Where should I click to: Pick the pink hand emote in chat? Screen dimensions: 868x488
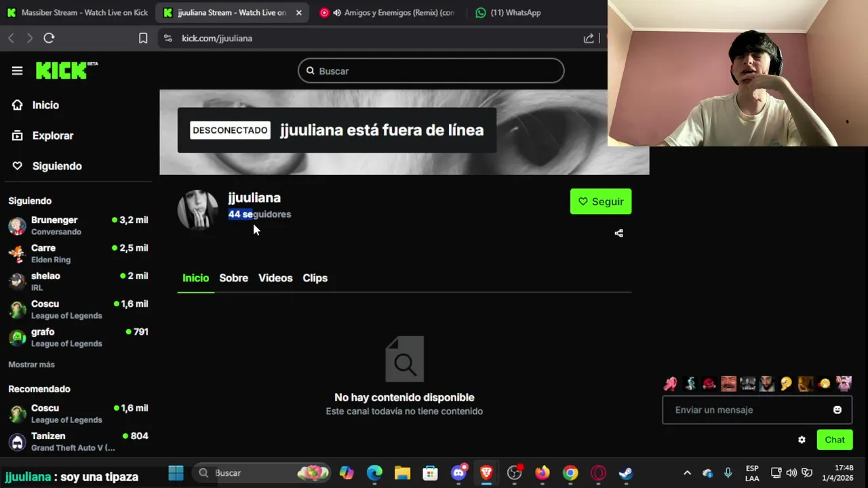coord(670,384)
